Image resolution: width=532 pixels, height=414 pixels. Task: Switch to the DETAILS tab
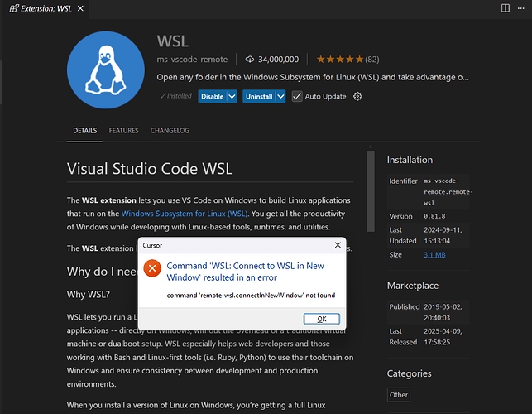85,131
